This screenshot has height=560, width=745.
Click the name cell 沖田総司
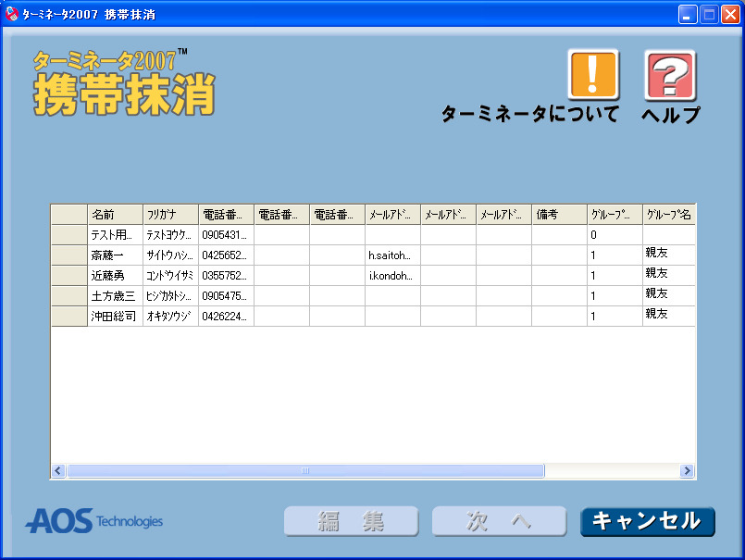click(115, 317)
